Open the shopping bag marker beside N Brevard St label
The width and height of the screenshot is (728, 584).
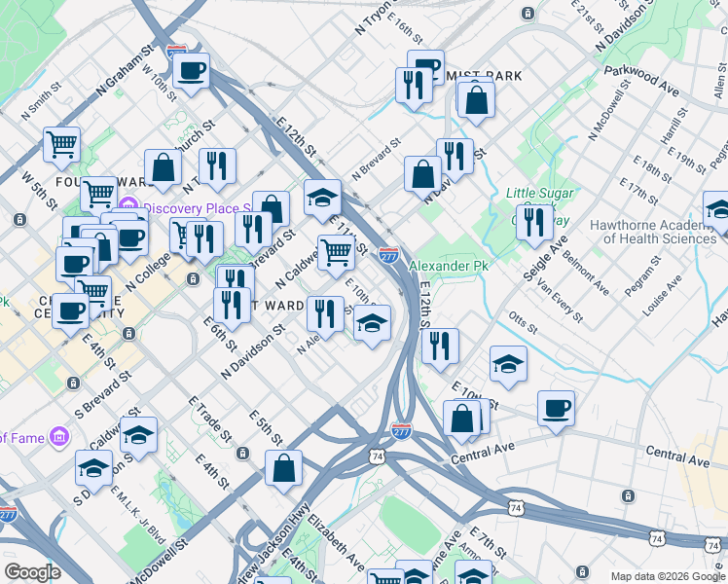click(x=423, y=175)
